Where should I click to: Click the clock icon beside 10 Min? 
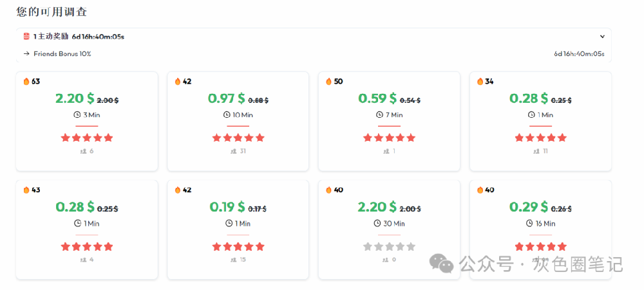[227, 115]
